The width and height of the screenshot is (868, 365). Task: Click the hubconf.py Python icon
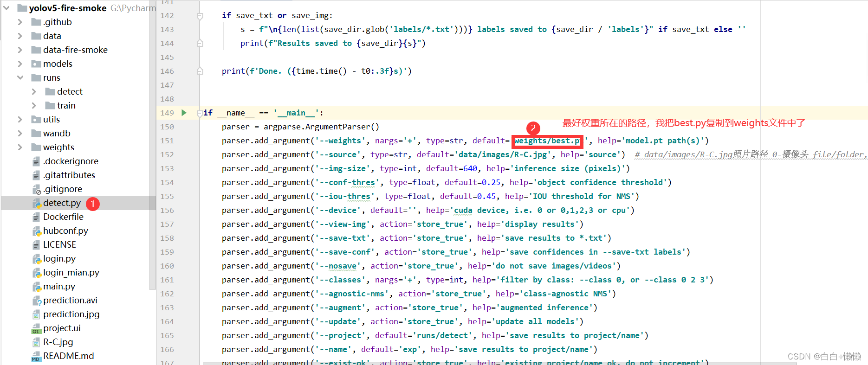36,231
